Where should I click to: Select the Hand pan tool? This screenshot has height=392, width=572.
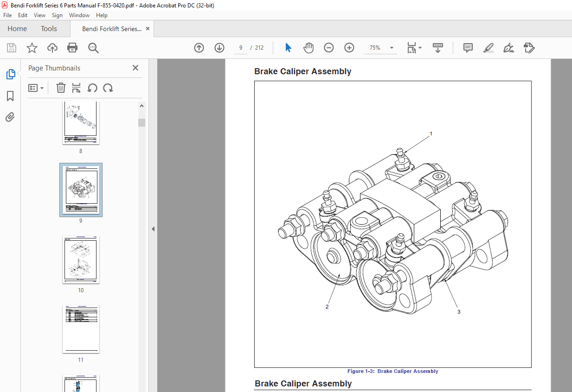[x=308, y=48]
